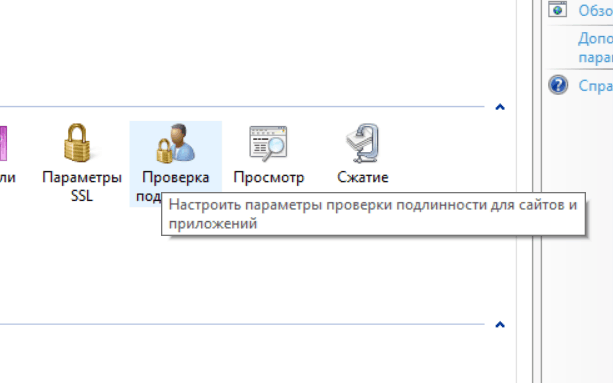The image size is (613, 383).
Task: Open the Обзор link in actions pane
Action: point(595,11)
